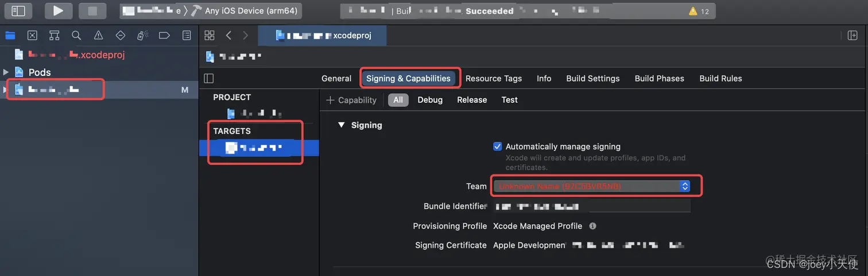
Task: Select the open xcodeproj editor tab
Action: pos(323,36)
